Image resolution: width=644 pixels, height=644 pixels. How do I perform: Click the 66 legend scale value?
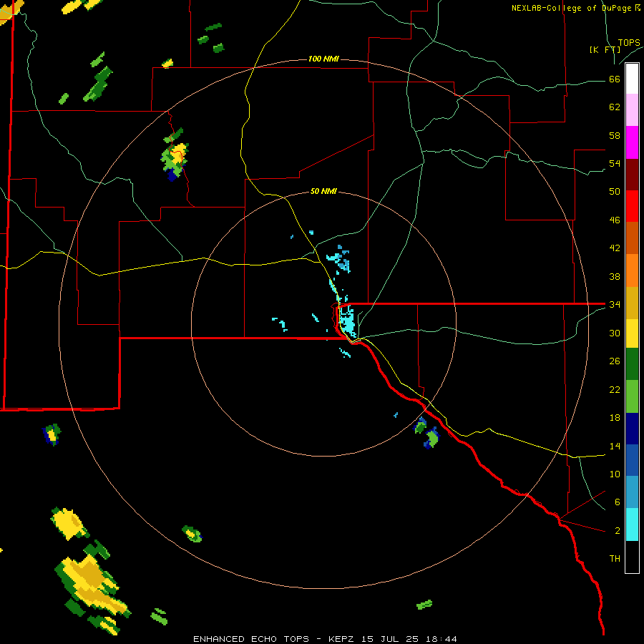coord(615,79)
